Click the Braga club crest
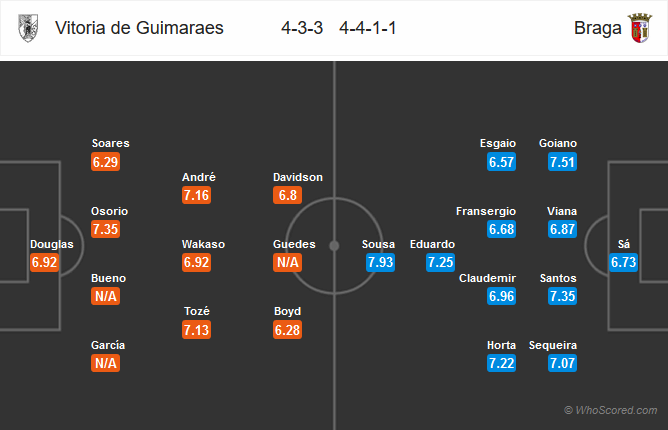This screenshot has height=430, width=668. (639, 28)
